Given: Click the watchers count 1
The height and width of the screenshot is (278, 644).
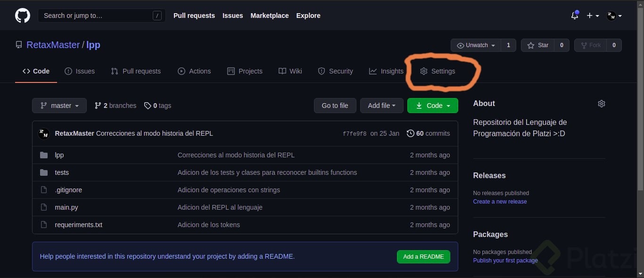Looking at the screenshot, I should tap(508, 45).
